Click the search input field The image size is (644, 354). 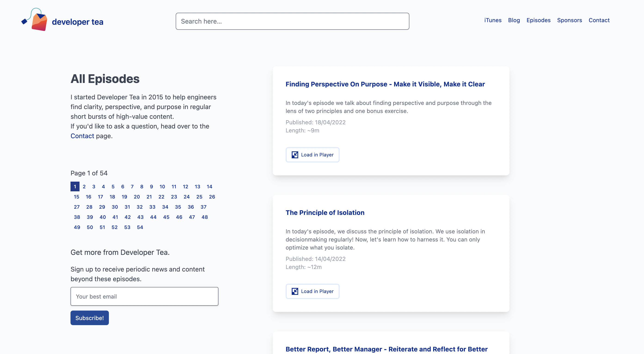tap(292, 21)
